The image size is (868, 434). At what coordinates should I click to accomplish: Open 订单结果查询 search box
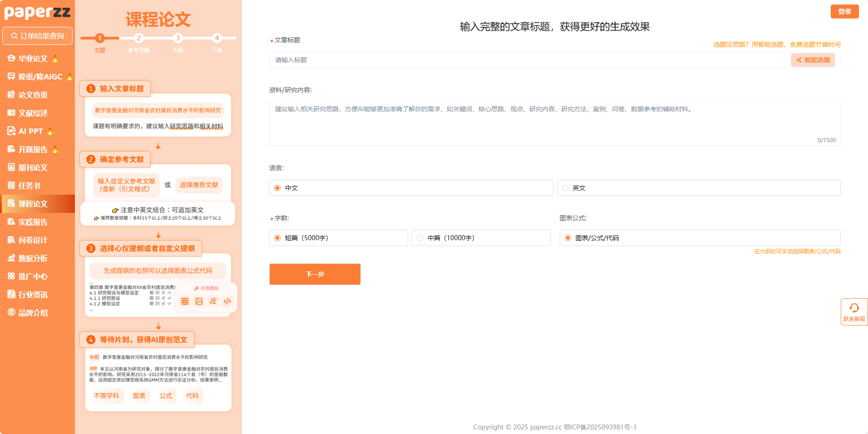(37, 36)
